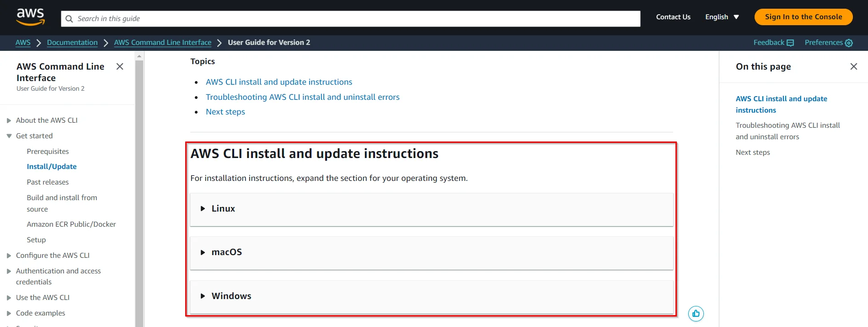Click the AWS logo
868x327 pixels.
coord(31,17)
